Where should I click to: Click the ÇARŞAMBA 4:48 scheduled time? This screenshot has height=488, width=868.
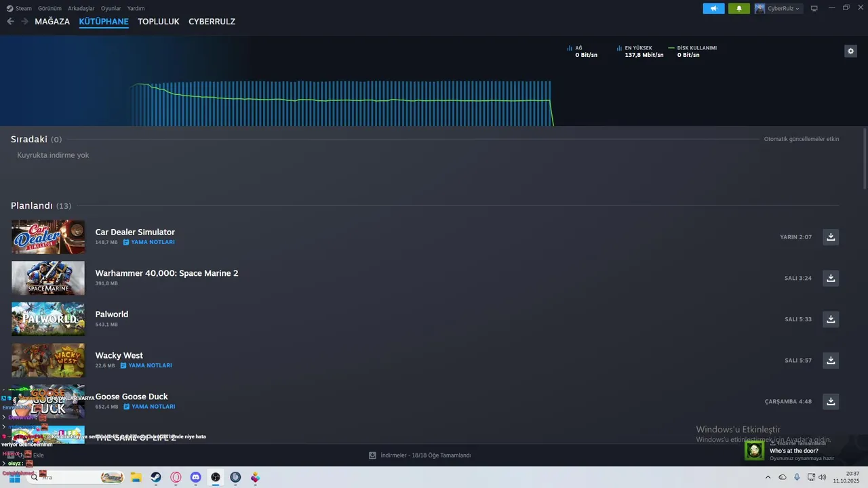pyautogui.click(x=788, y=402)
